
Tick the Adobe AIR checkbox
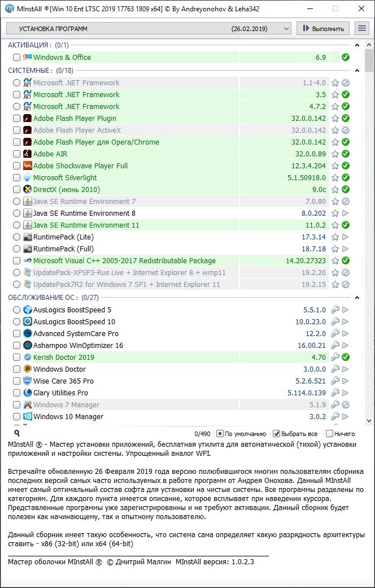click(x=16, y=154)
